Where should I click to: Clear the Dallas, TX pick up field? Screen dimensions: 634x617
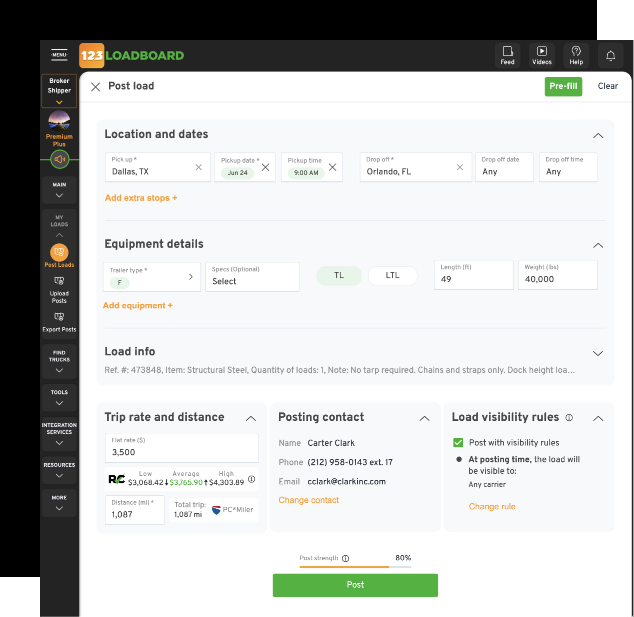[x=199, y=167]
